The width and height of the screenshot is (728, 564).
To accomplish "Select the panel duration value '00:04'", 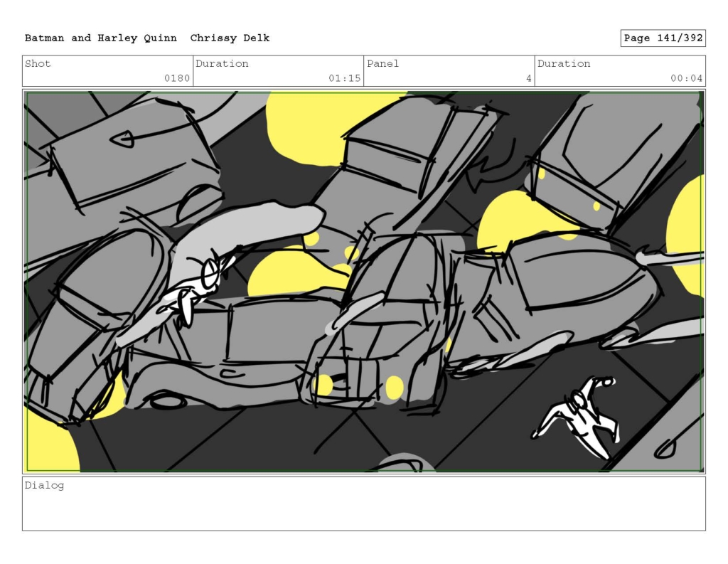I will point(686,78).
